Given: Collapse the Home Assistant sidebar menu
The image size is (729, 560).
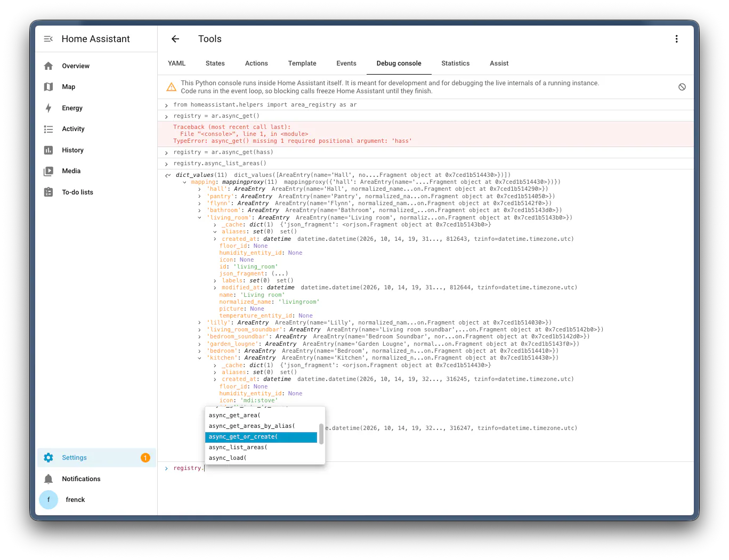Looking at the screenshot, I should pos(48,39).
